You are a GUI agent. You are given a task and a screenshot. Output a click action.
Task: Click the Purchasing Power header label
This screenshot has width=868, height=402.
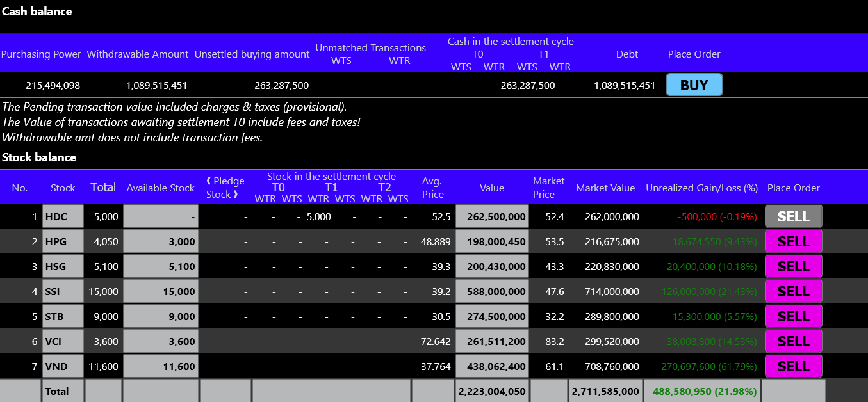point(41,54)
